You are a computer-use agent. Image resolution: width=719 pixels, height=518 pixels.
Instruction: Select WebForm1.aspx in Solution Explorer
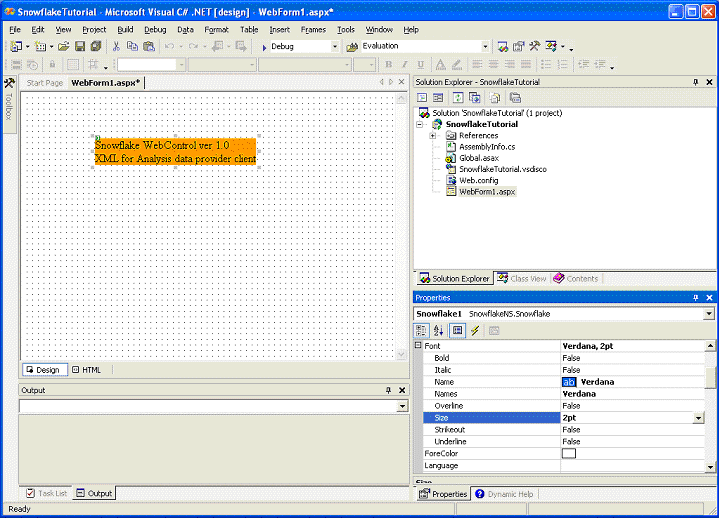point(487,192)
